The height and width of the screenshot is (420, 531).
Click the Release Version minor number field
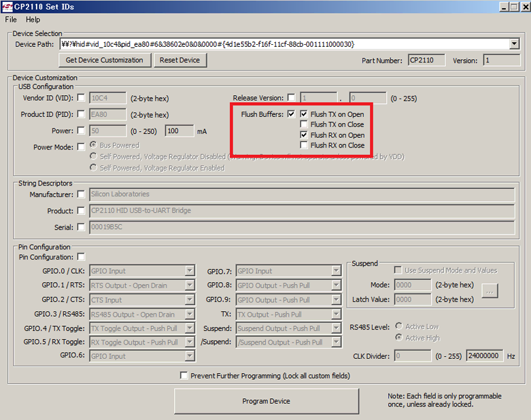(367, 98)
